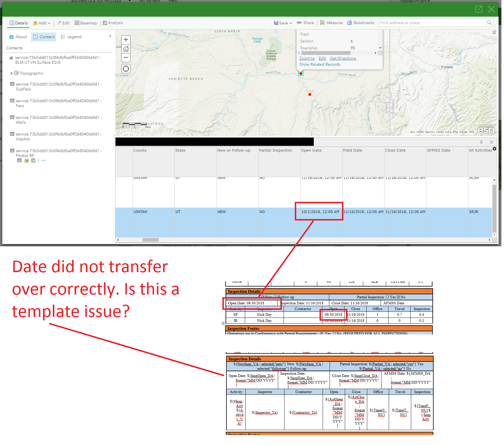The width and height of the screenshot is (504, 445).
Task: Click the SP,IR activities cell
Action: [x=480, y=222]
